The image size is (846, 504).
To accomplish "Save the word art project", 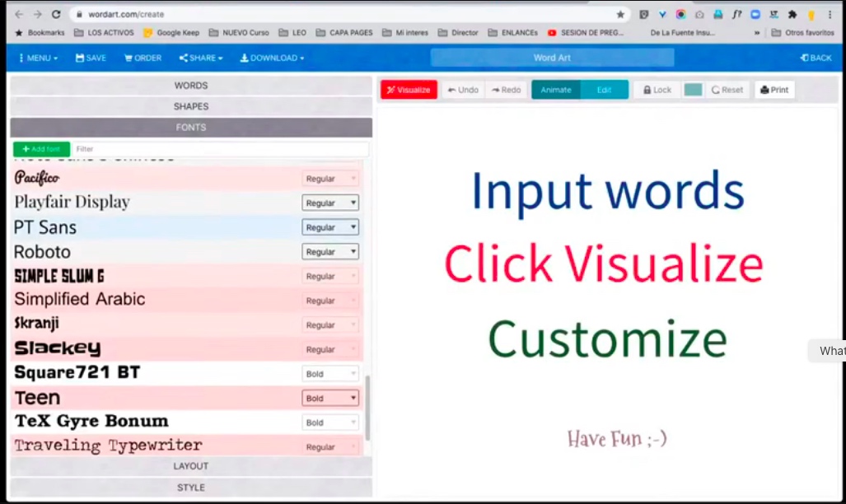I will coord(91,58).
